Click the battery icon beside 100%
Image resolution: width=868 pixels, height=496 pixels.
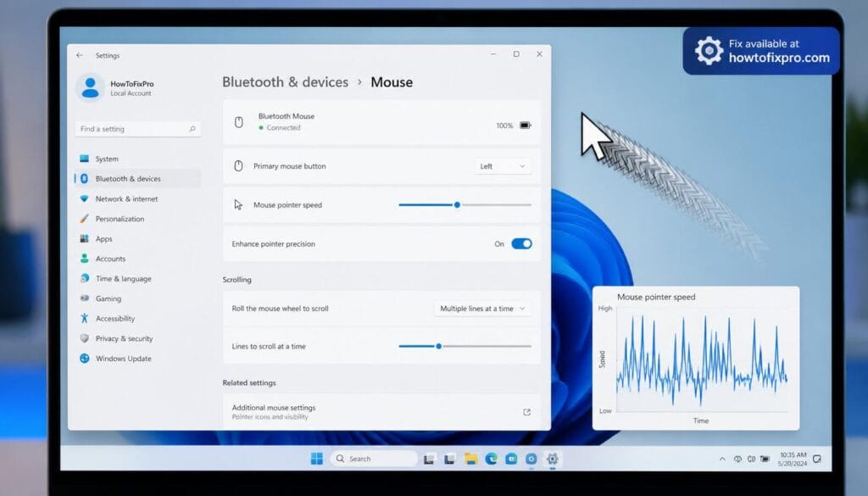click(526, 125)
